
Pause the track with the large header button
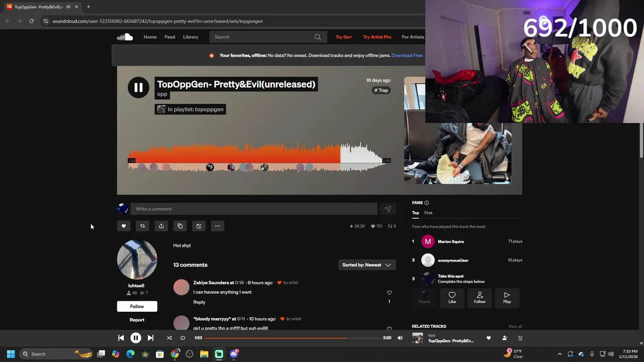pos(138,87)
